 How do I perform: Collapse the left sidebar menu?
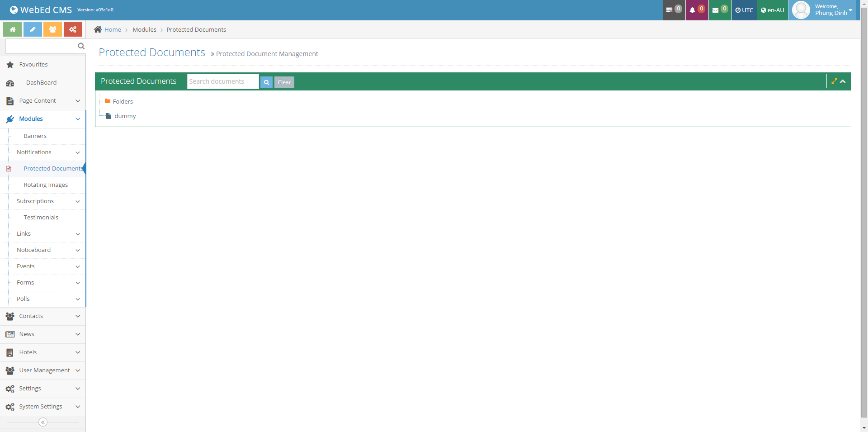[43, 422]
